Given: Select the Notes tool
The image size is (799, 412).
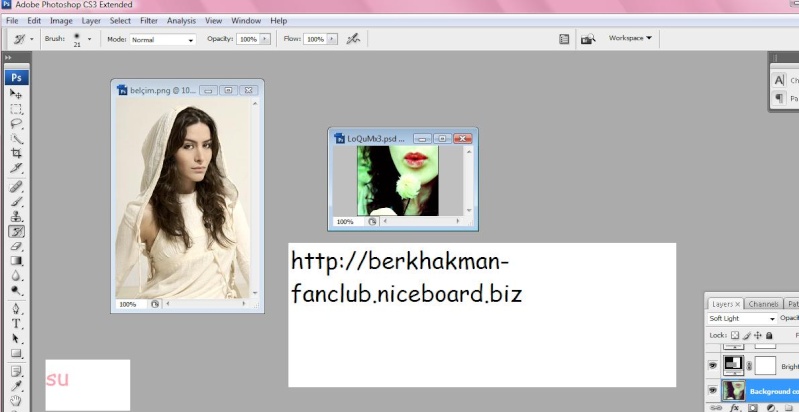Looking at the screenshot, I should (16, 371).
